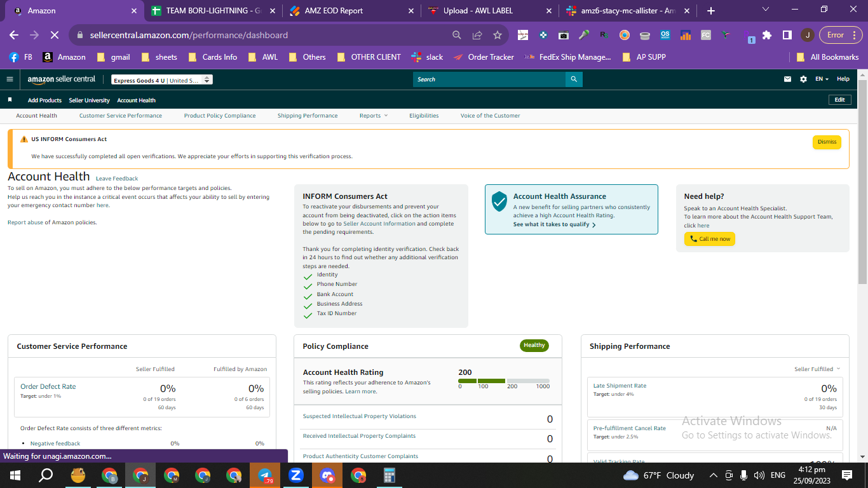Open the Suspected Intellectual Property Violations link
868x488 pixels.
click(x=360, y=416)
